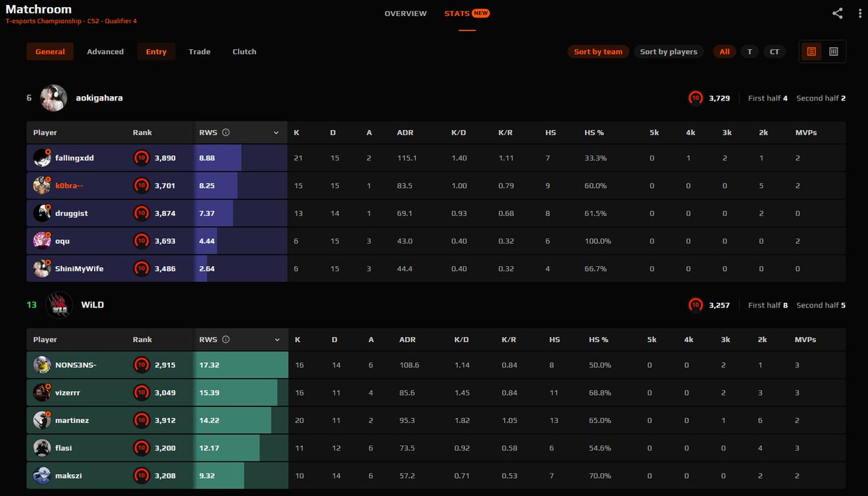The width and height of the screenshot is (868, 496).
Task: Open T-esports Championship Qualifier 4 link
Action: click(x=71, y=21)
